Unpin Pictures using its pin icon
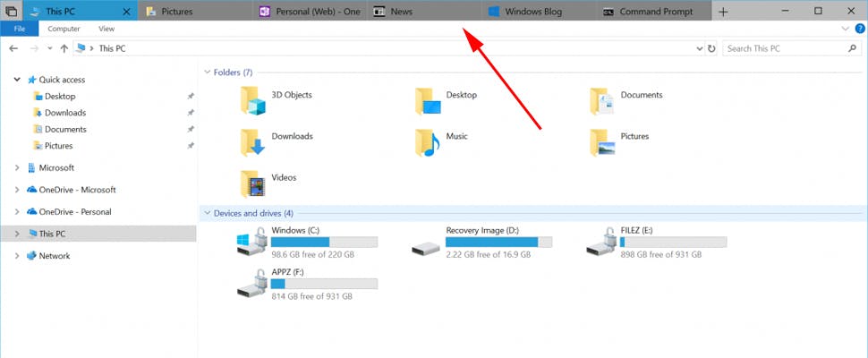Image resolution: width=868 pixels, height=358 pixels. (191, 146)
